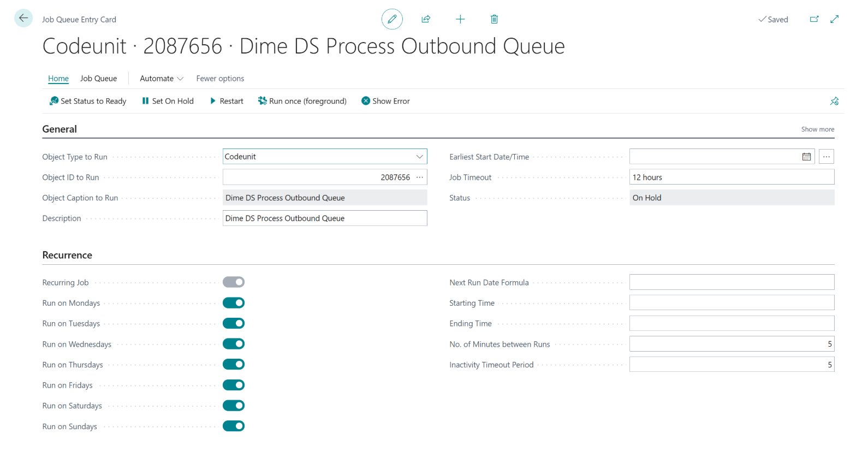
Task: Edit Inactivity Timeout Period value
Action: (732, 364)
